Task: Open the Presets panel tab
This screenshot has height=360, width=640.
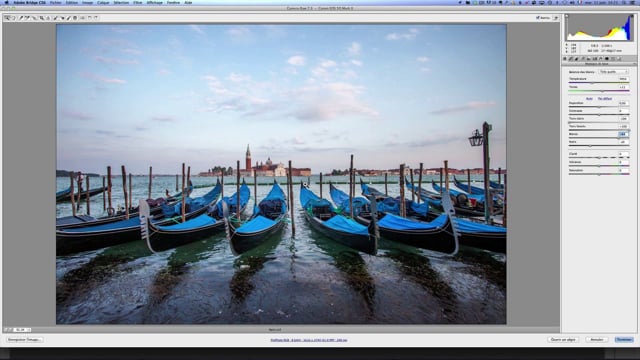Action: [613, 58]
